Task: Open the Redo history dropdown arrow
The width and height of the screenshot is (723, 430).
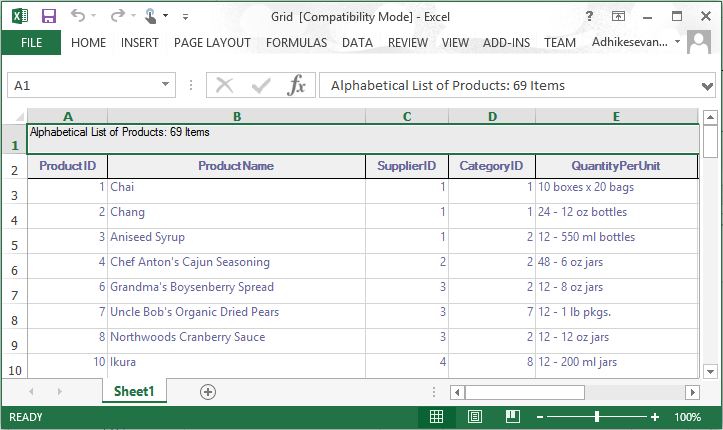Action: click(x=133, y=16)
